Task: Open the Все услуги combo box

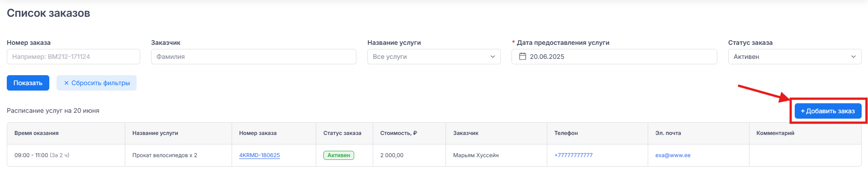Action: click(434, 57)
